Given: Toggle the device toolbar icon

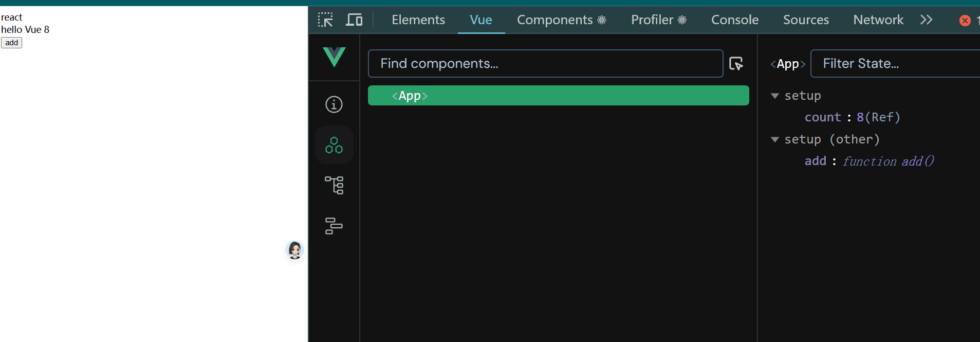Looking at the screenshot, I should [354, 20].
